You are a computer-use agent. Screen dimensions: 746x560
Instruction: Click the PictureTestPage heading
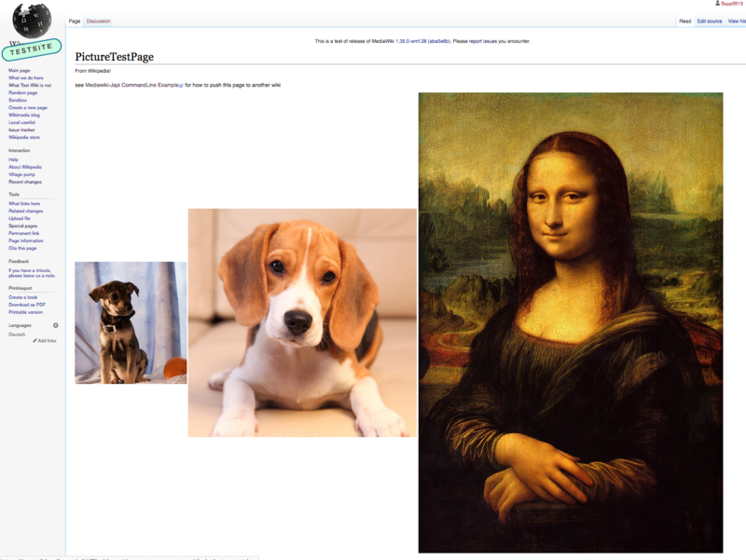(x=114, y=57)
